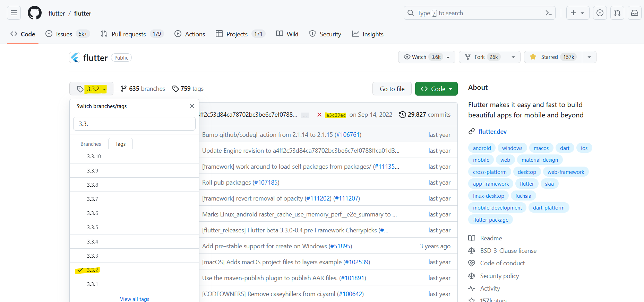Viewport: 644px width, 302px height.
Task: Click the star icon to unstar
Action: pyautogui.click(x=533, y=57)
